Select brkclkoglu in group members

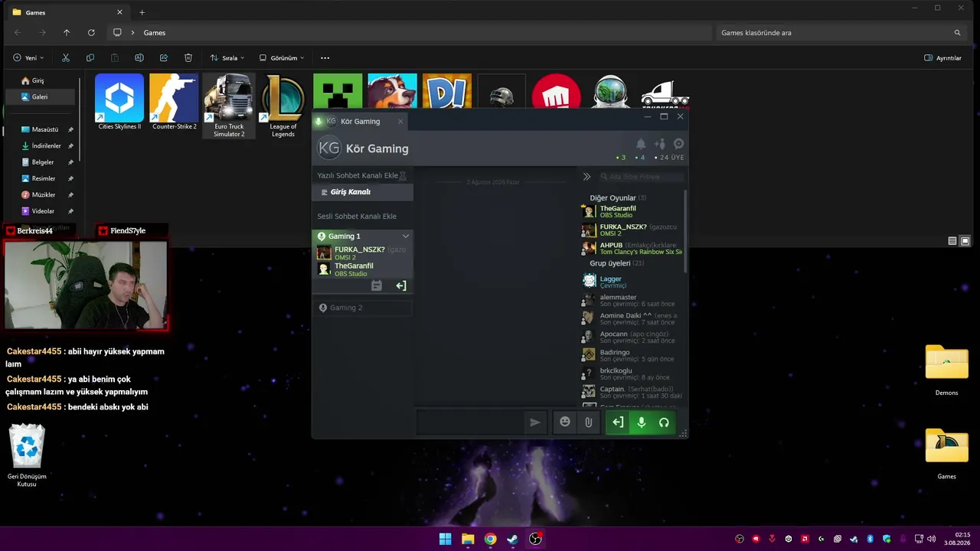point(631,373)
